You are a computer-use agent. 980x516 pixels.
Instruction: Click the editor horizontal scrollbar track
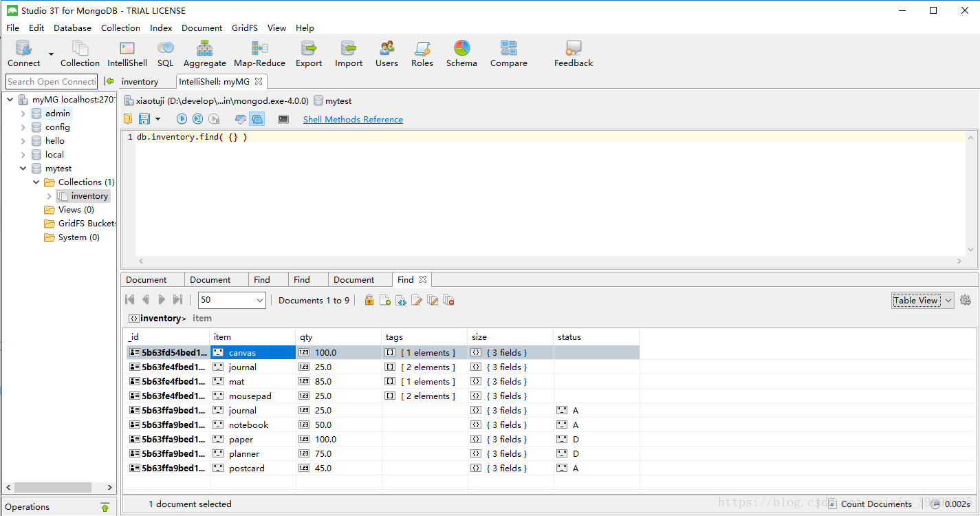pyautogui.click(x=550, y=261)
